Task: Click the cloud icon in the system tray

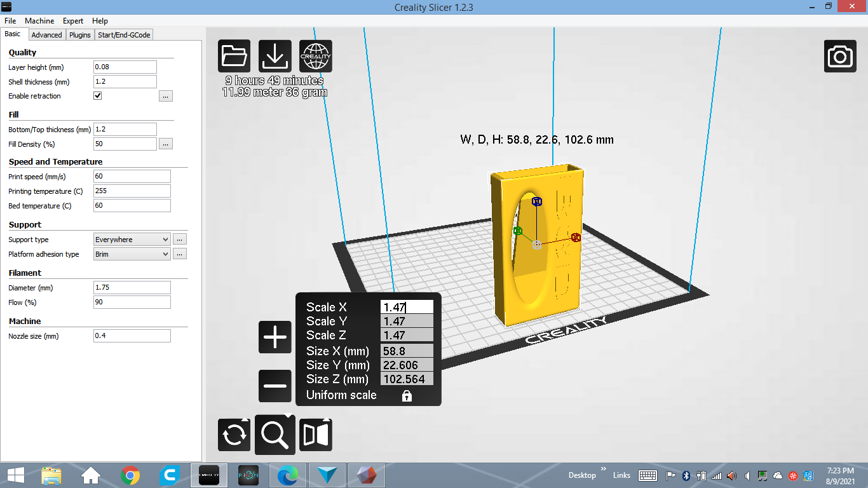Action: (x=778, y=475)
